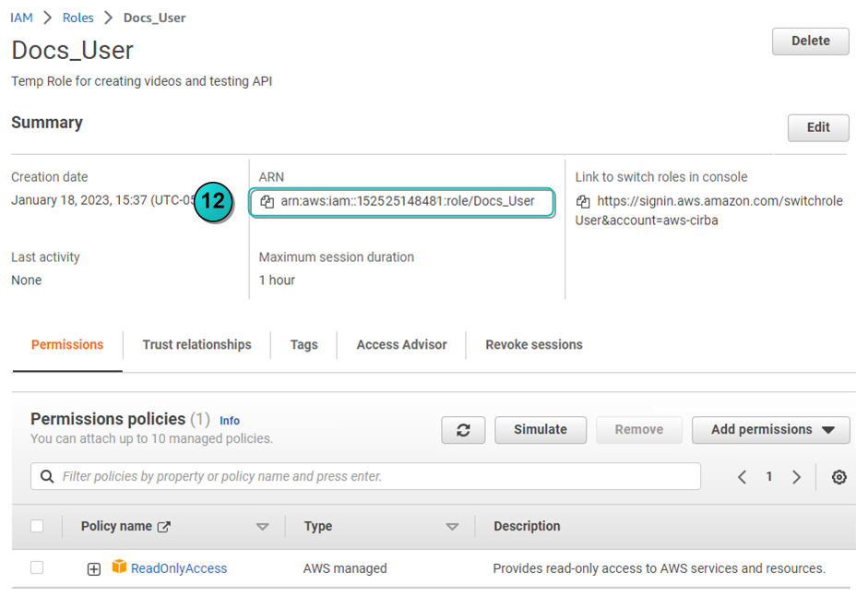
Task: Click the ReadOnlyAccess description text
Action: pyautogui.click(x=659, y=568)
